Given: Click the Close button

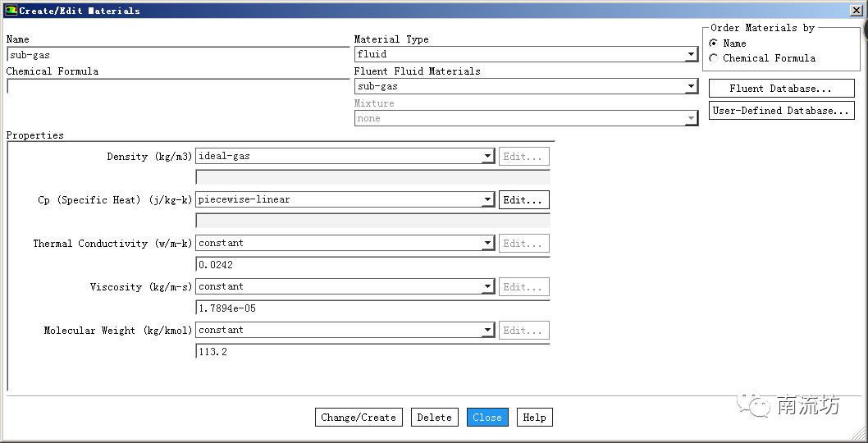Looking at the screenshot, I should 487,418.
